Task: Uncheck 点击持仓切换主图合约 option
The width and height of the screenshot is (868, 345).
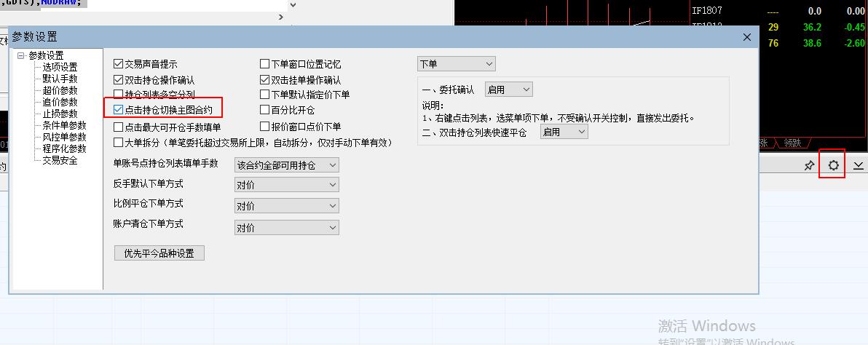Action: (x=119, y=110)
